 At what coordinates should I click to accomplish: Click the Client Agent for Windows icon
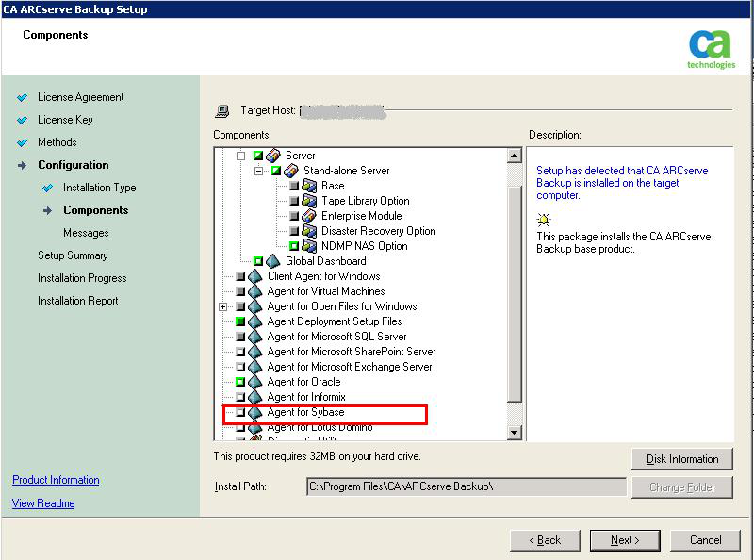[x=254, y=276]
